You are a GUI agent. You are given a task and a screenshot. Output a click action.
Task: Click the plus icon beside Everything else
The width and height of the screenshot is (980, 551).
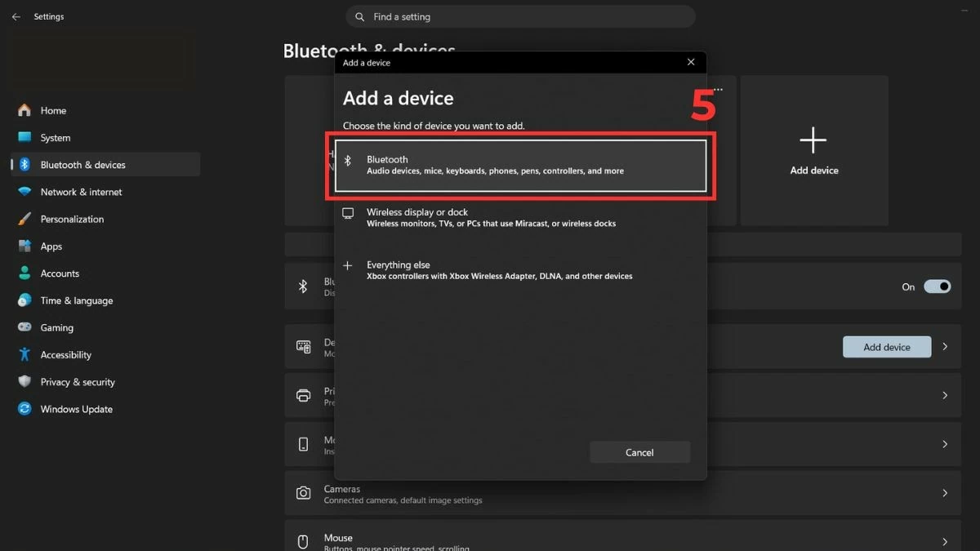pos(348,265)
